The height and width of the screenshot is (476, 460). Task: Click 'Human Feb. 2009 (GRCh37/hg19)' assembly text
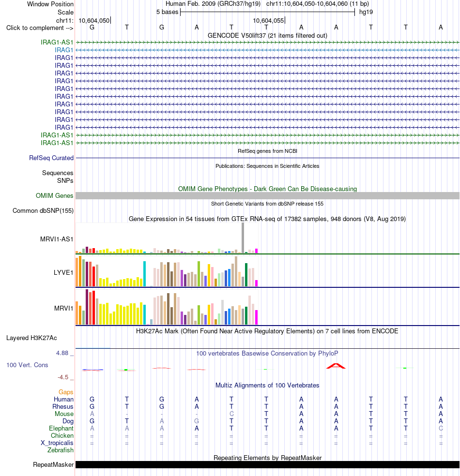click(x=213, y=4)
